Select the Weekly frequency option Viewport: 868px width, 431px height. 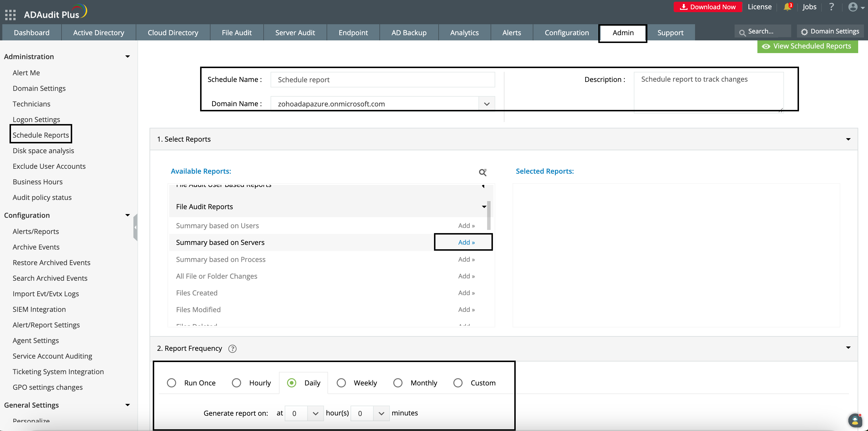click(341, 383)
